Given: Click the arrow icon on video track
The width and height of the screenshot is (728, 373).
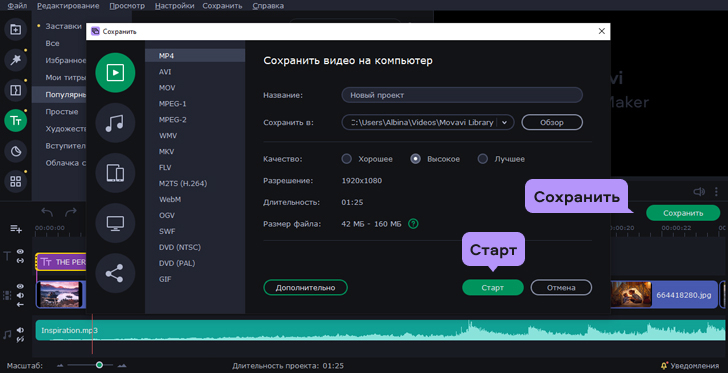Looking at the screenshot, I should (x=20, y=304).
